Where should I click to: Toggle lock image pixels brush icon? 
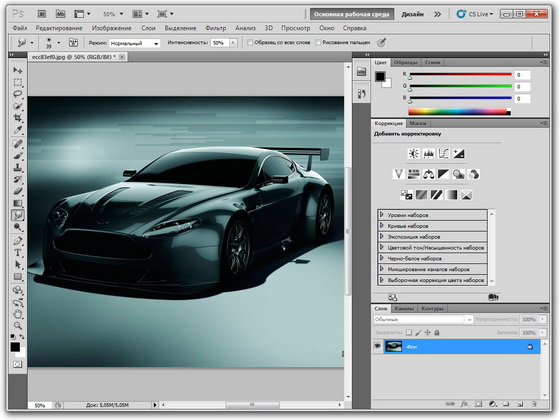click(418, 332)
